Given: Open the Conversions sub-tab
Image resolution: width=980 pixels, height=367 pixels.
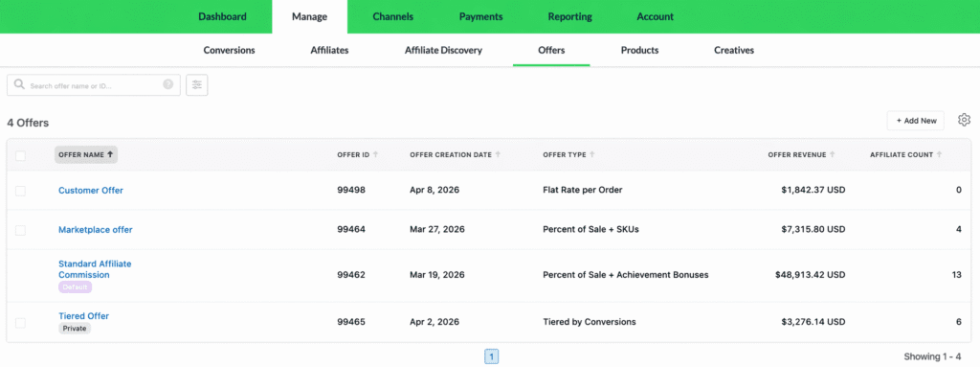Looking at the screenshot, I should pyautogui.click(x=230, y=50).
